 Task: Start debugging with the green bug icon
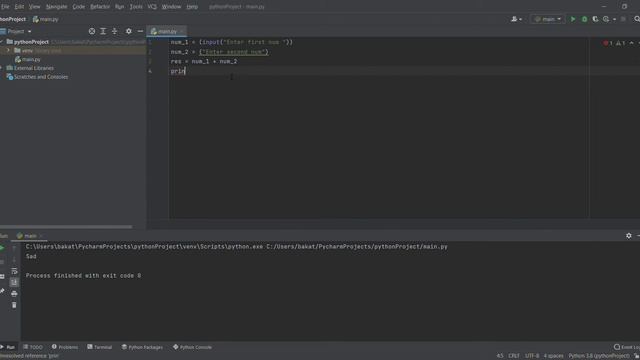(584, 19)
